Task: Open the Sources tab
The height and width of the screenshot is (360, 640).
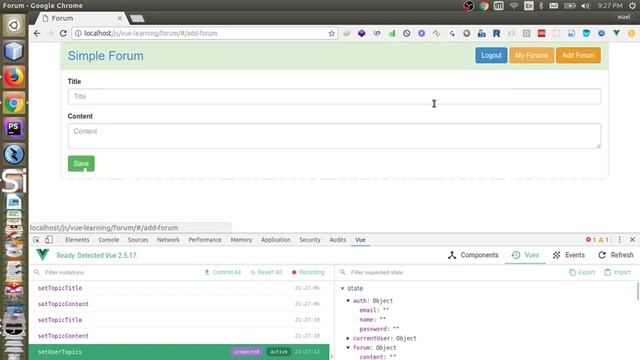Action: tap(138, 240)
